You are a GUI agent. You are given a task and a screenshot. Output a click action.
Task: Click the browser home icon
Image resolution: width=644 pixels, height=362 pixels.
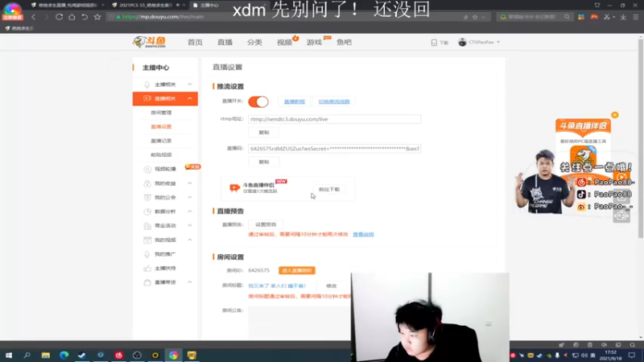[72, 17]
